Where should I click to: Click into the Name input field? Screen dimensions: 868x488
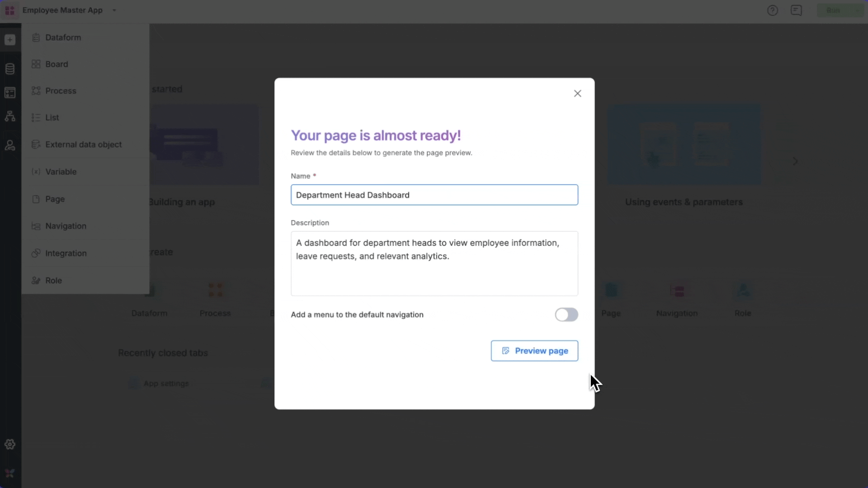coord(434,195)
